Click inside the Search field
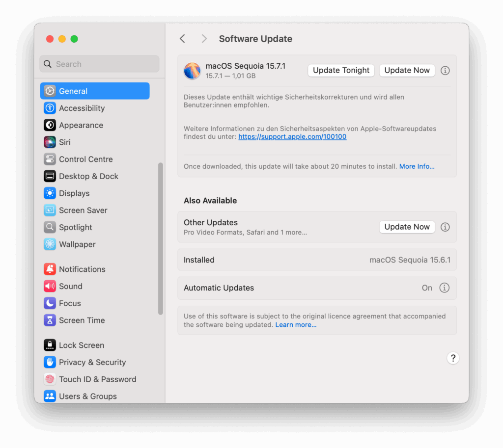 tap(99, 64)
